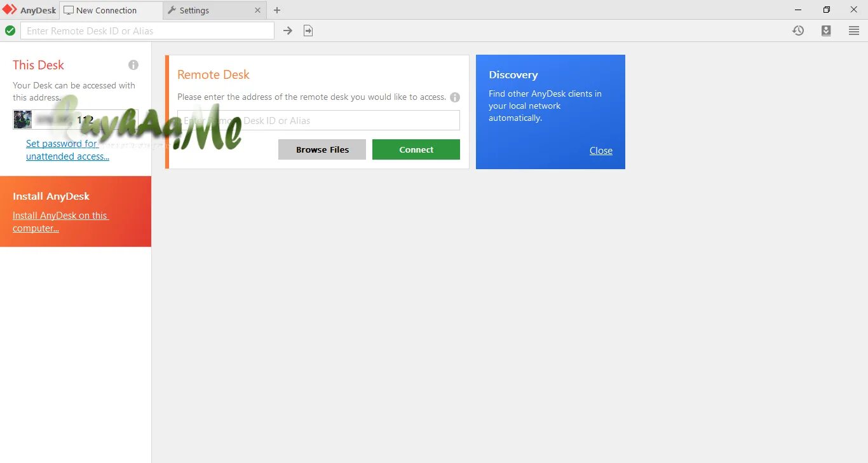Close the AnyDesk window
The height and width of the screenshot is (463, 868).
pos(854,10)
